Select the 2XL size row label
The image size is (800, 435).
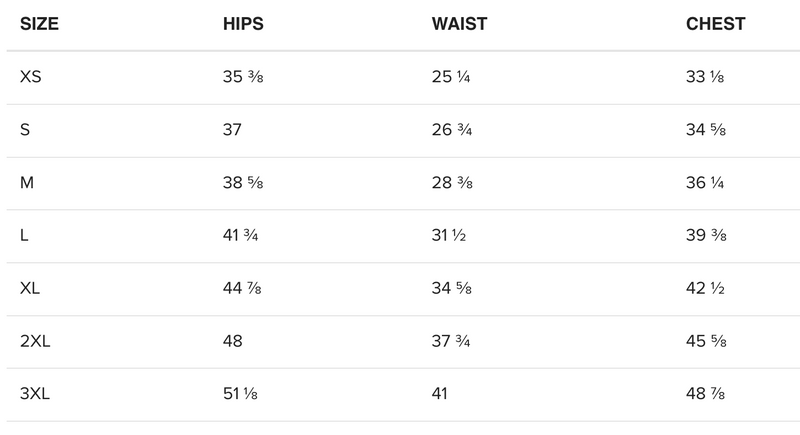[x=35, y=341]
